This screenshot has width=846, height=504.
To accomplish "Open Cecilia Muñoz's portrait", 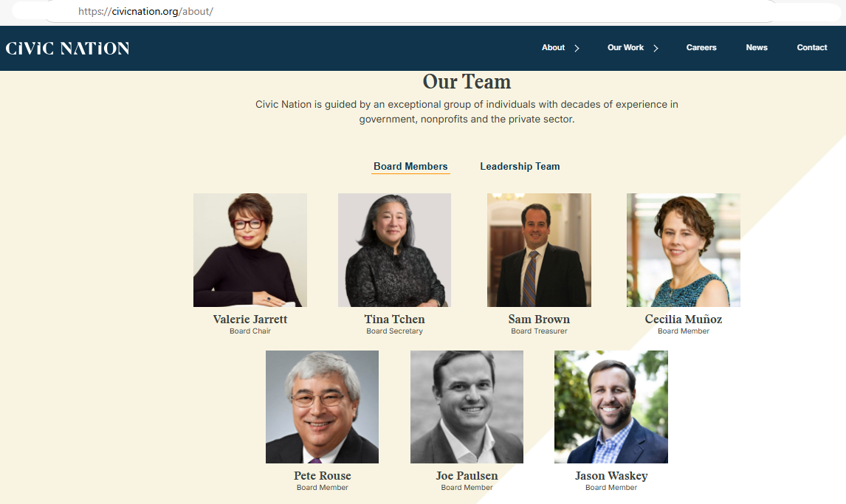I will (683, 250).
